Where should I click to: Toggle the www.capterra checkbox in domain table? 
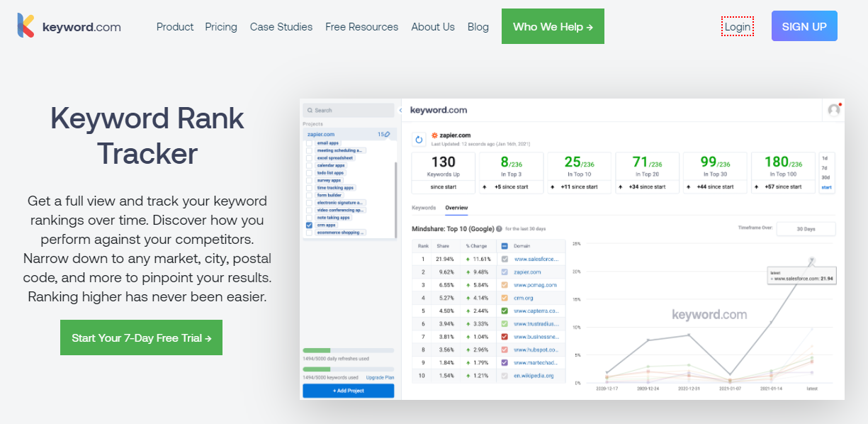click(505, 311)
